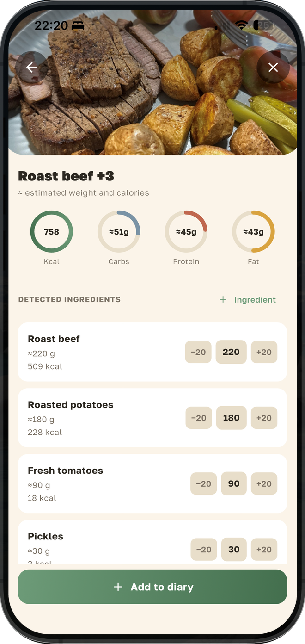
Task: Tap the Fat progress ring
Action: pyautogui.click(x=253, y=232)
